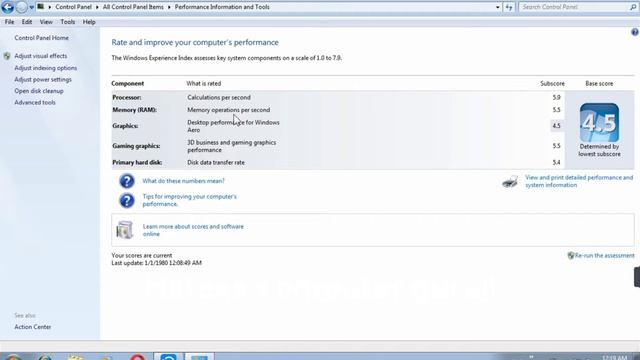Open the View menu

(46, 22)
